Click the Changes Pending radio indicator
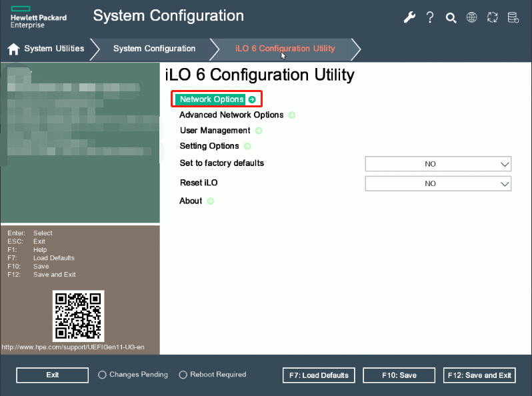The height and width of the screenshot is (396, 532). [102, 375]
